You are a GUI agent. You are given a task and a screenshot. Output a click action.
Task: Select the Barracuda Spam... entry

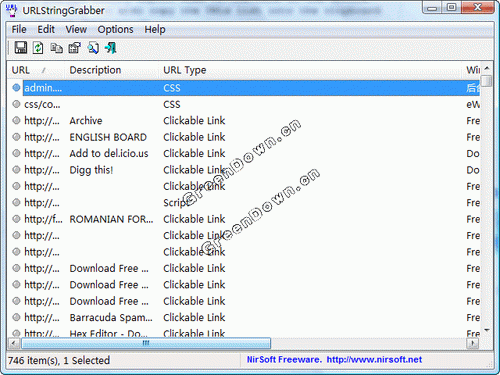coord(111,317)
